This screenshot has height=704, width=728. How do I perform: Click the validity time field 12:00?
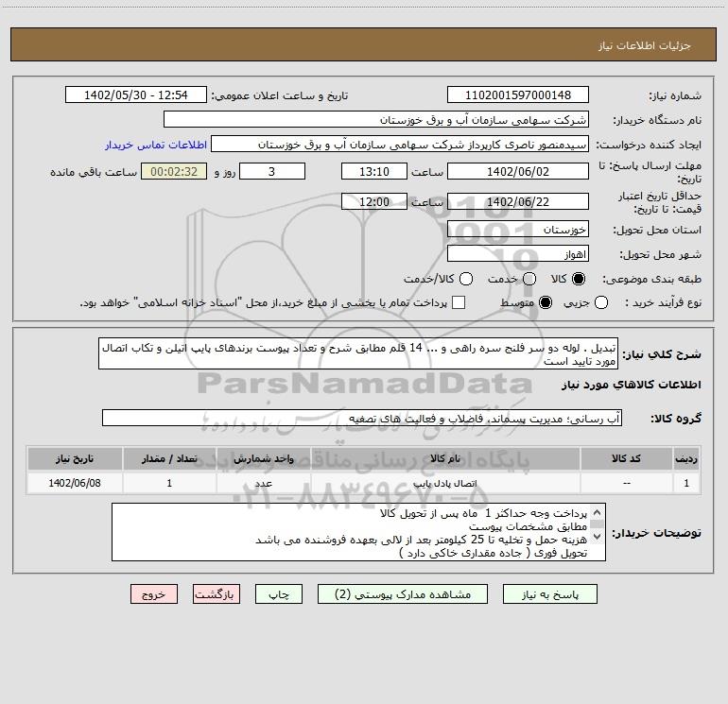(374, 201)
